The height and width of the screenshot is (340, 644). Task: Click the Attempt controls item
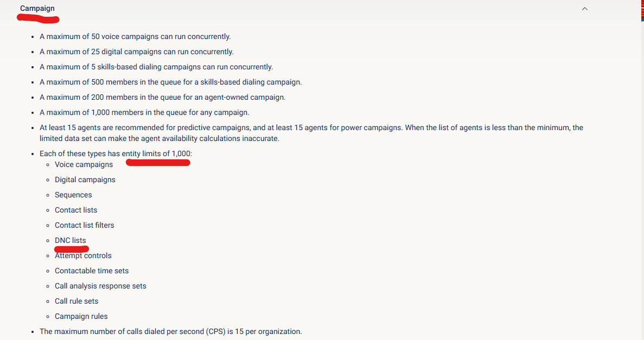pyautogui.click(x=83, y=255)
